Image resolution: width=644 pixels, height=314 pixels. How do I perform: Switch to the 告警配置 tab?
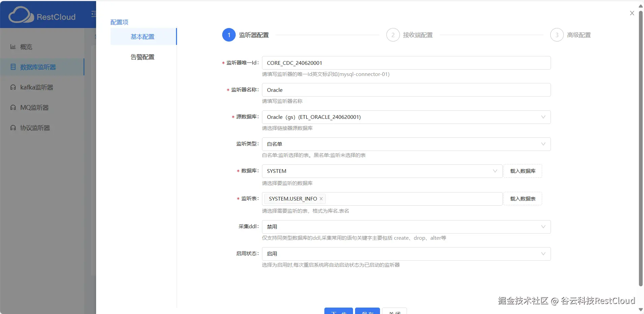click(143, 57)
